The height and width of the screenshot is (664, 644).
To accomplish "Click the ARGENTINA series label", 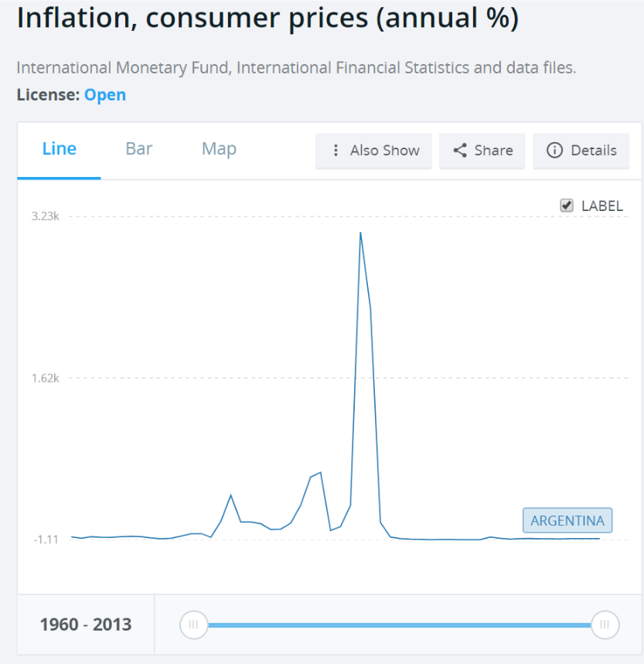I will (x=567, y=521).
